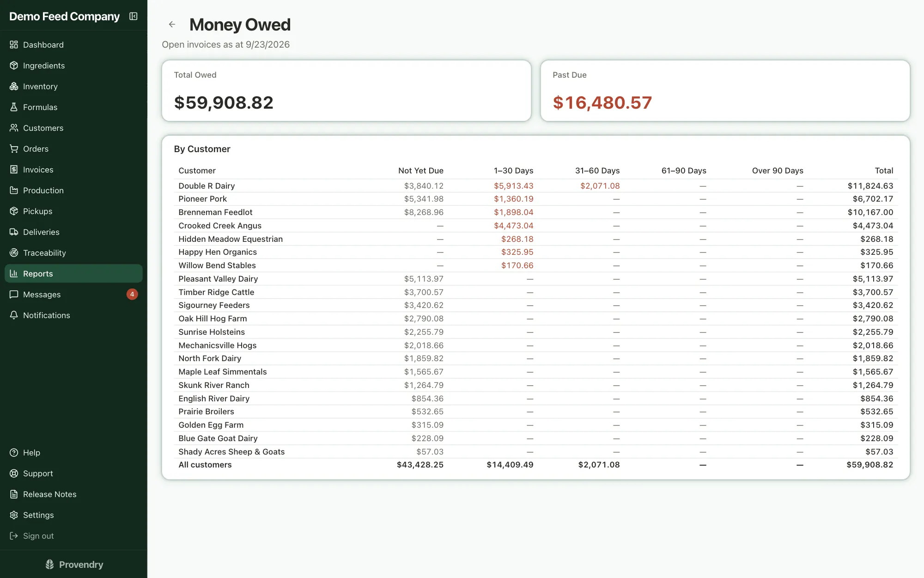Click the Demo Feed Company title

[x=64, y=17]
